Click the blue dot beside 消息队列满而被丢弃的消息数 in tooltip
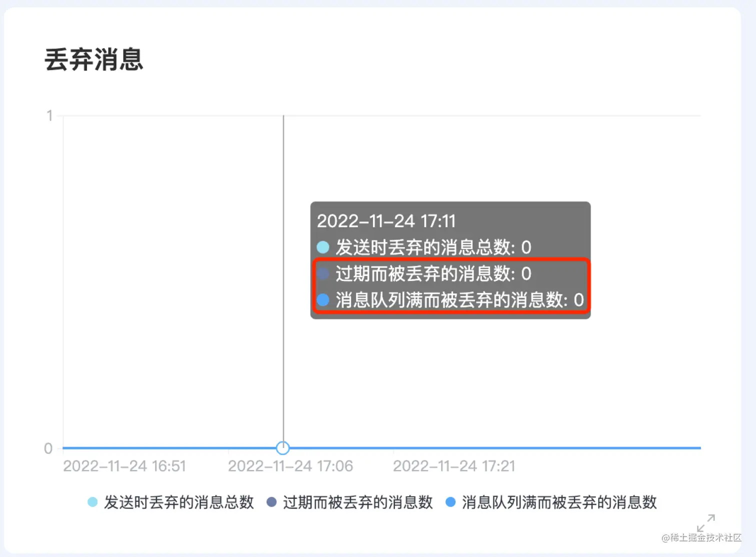The image size is (756, 557). (323, 299)
